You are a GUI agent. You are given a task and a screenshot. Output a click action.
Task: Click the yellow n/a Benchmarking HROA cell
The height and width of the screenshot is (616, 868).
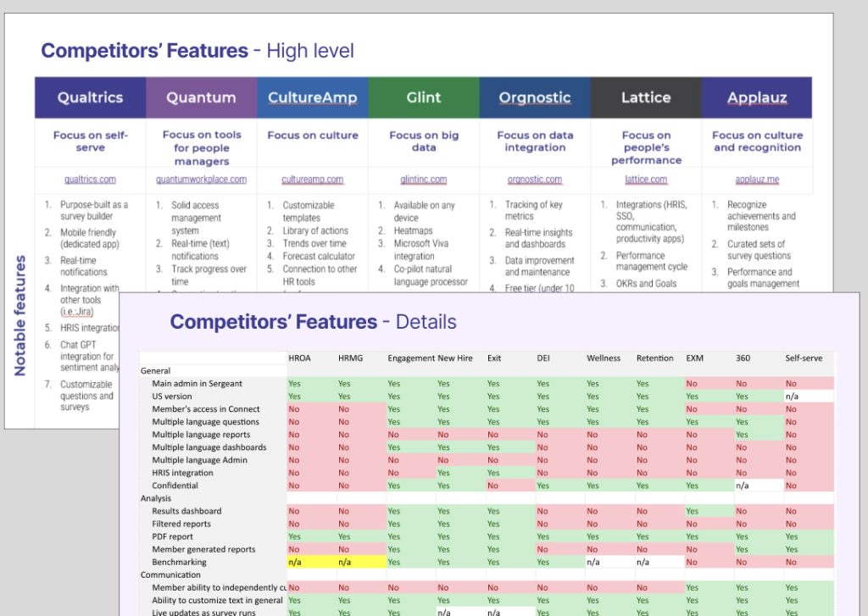tap(312, 562)
